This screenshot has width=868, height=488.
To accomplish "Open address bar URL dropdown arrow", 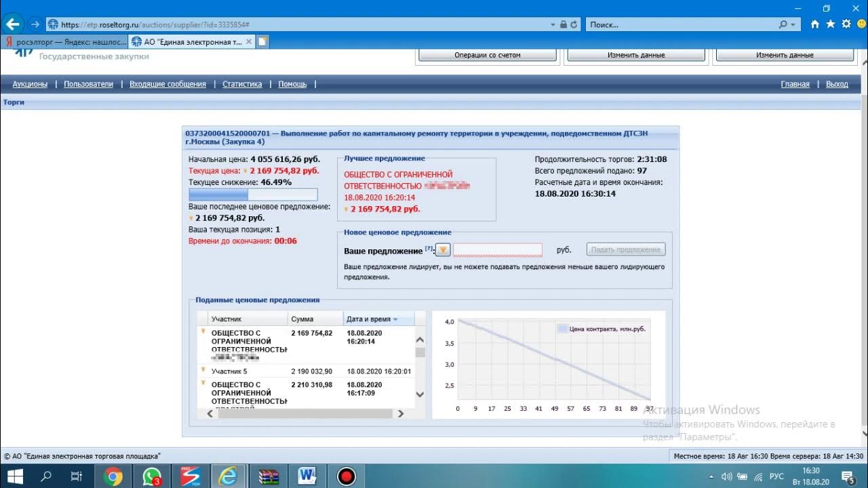I will click(553, 24).
